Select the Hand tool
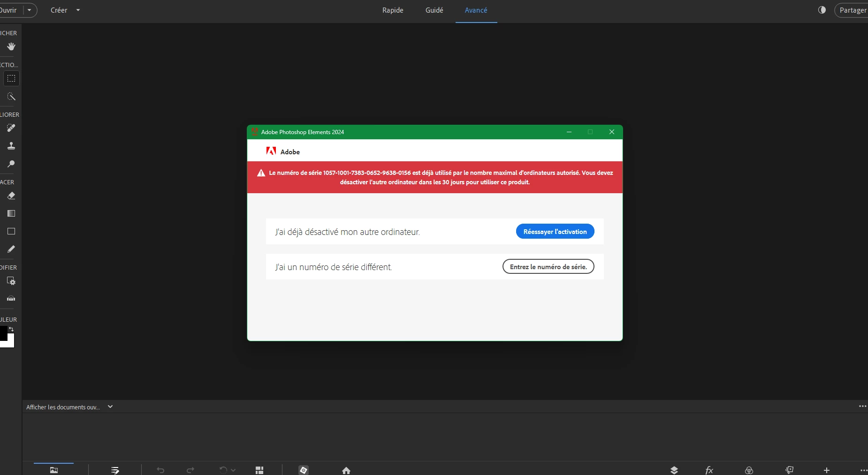 [x=11, y=46]
